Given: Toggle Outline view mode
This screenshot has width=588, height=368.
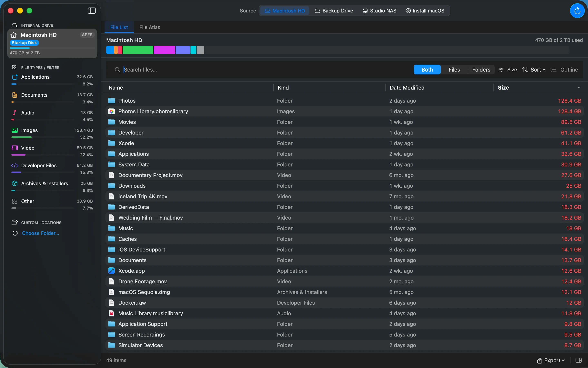Looking at the screenshot, I should (x=564, y=70).
